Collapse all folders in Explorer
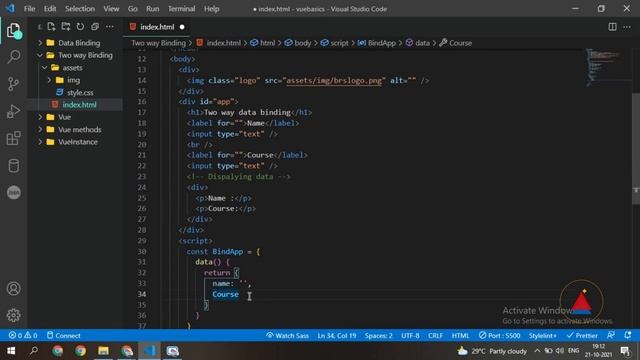This screenshot has height=360, width=640. click(x=95, y=27)
